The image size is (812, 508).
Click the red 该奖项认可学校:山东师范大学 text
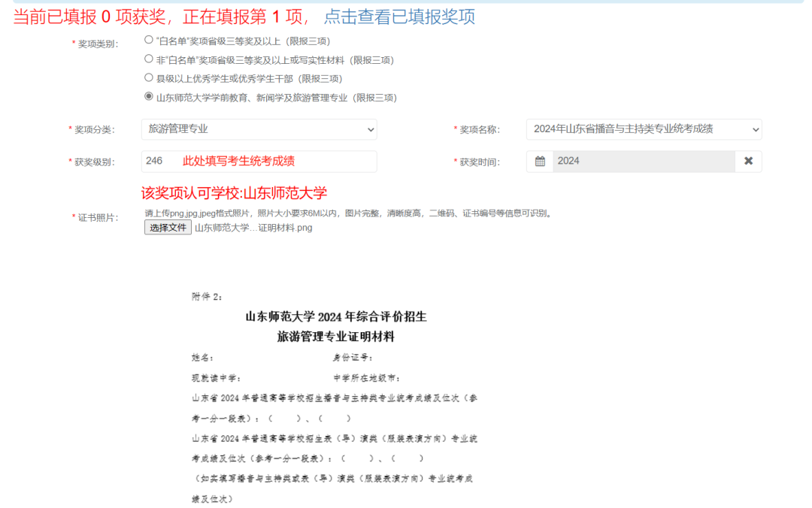[x=234, y=193]
